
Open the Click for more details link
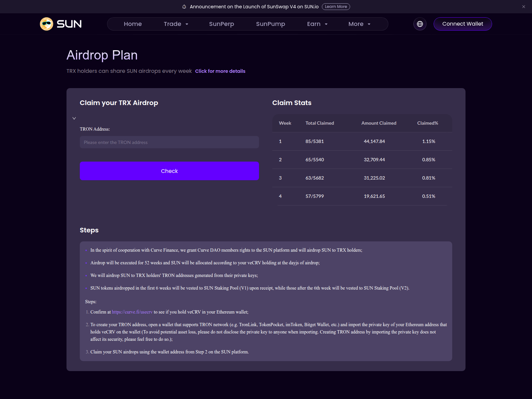pos(220,71)
